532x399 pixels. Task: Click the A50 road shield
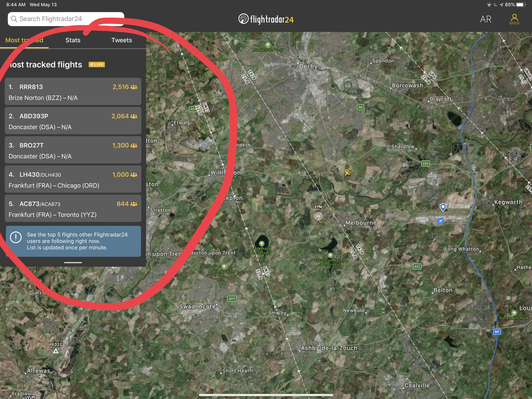426,164
